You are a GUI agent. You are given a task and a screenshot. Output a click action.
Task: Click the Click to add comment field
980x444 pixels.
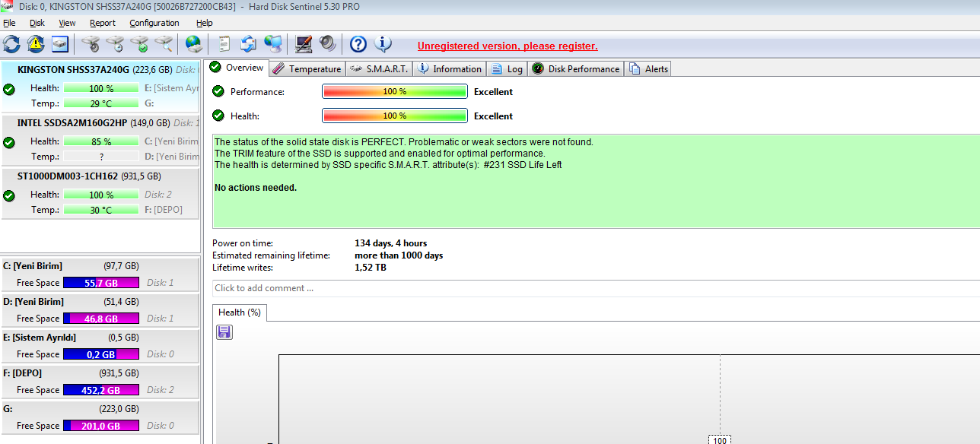596,288
